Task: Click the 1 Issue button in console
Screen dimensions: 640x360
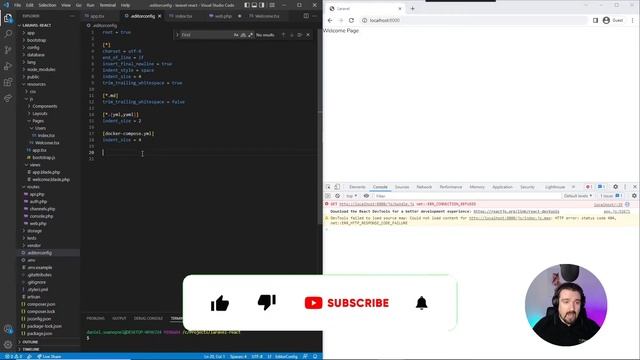Action: [611, 196]
